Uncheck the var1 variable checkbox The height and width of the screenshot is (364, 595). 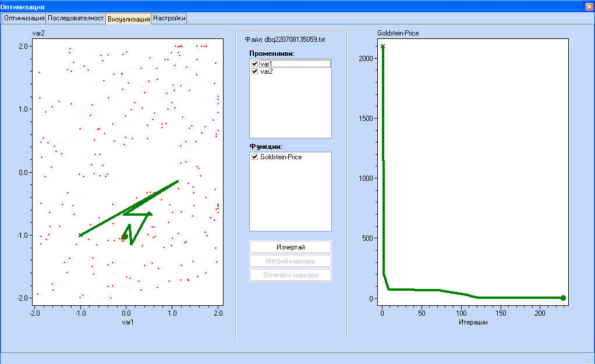tap(254, 64)
